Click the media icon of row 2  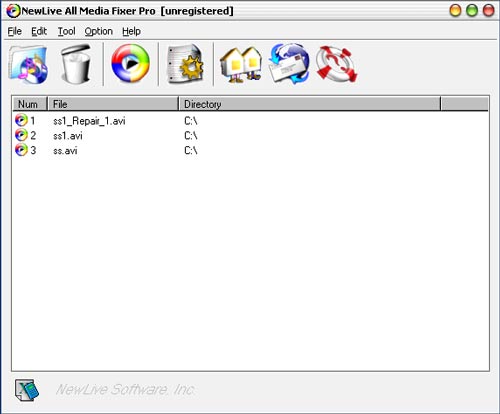click(21, 135)
